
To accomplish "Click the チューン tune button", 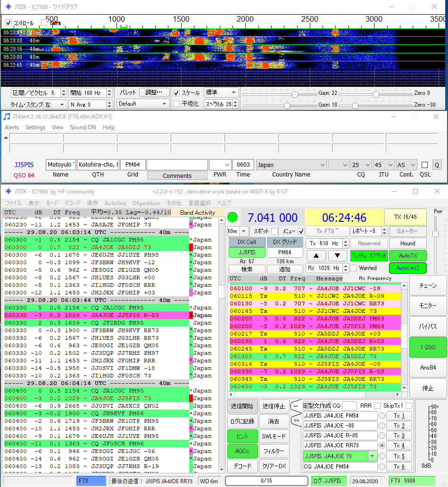I will click(428, 285).
